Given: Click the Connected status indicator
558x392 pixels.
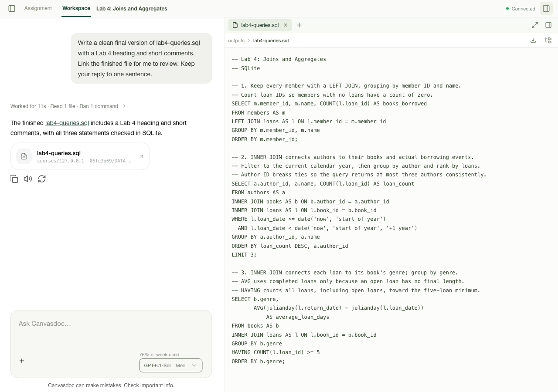Looking at the screenshot, I should (x=521, y=9).
